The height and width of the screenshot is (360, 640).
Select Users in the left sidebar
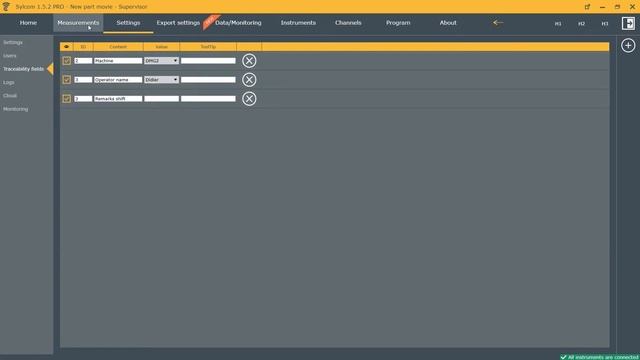[10, 56]
